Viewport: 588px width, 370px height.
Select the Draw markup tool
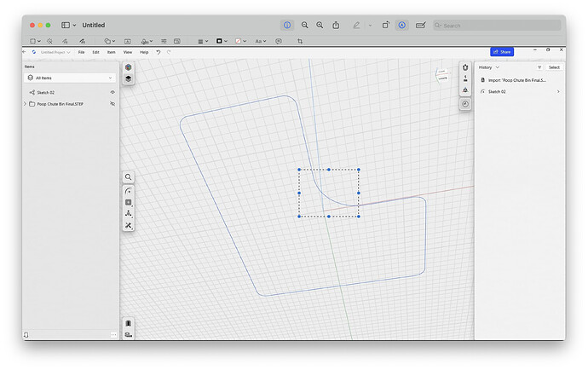tap(82, 41)
